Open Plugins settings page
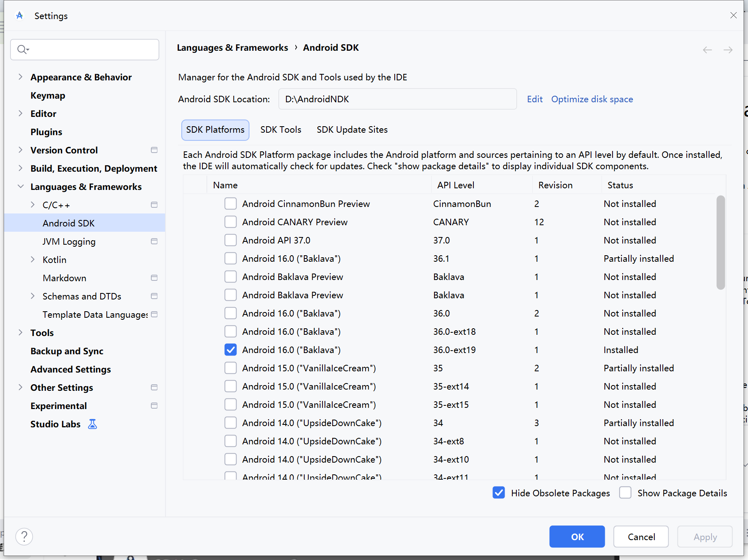 coord(46,132)
